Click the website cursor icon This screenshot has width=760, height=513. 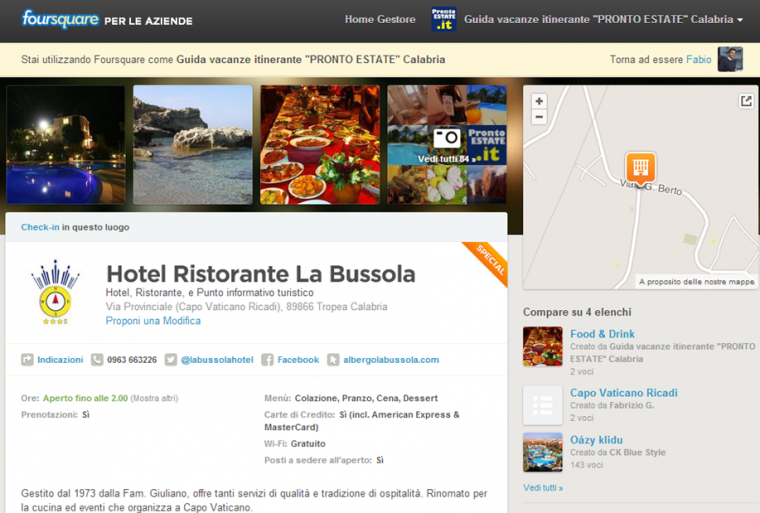333,360
